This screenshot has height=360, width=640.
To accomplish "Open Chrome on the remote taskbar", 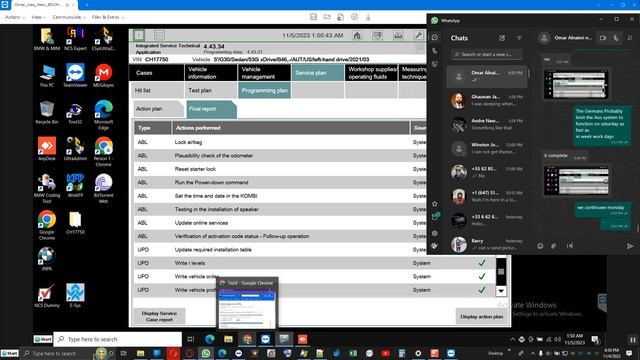I will pos(247,339).
